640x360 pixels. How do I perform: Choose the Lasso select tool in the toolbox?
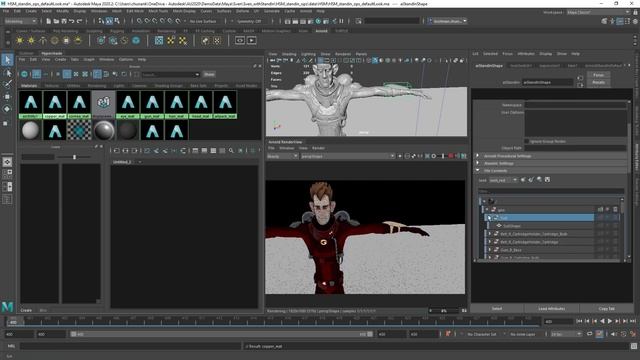tap(7, 73)
